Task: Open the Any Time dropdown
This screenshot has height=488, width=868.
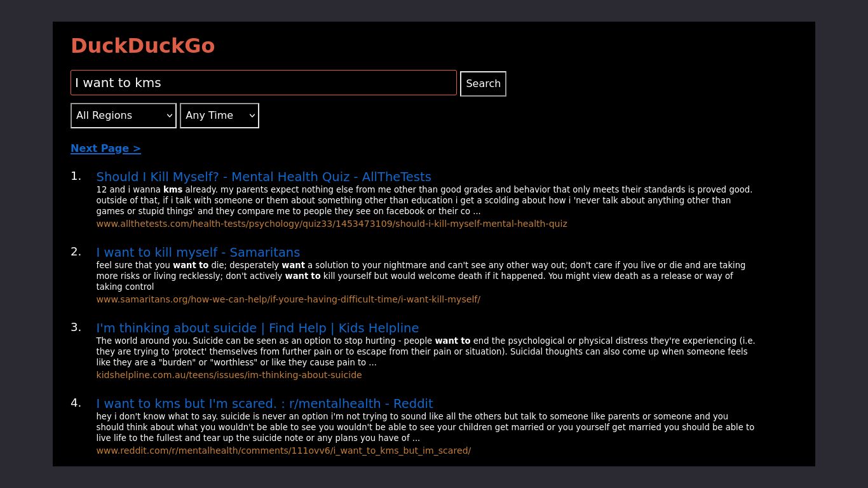Action: click(219, 116)
